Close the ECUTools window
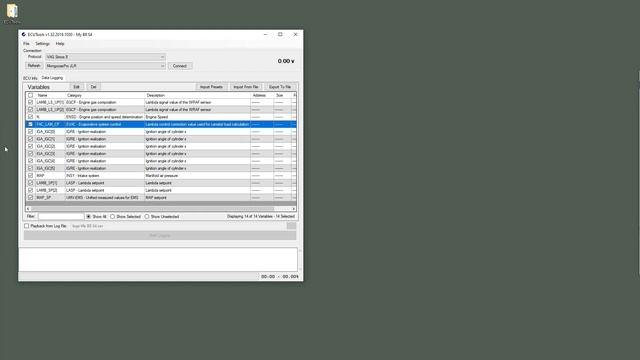The image size is (640, 360). click(x=296, y=35)
